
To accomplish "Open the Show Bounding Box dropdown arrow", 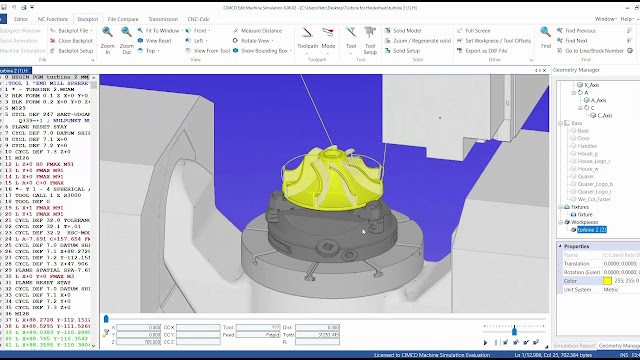I will point(291,51).
